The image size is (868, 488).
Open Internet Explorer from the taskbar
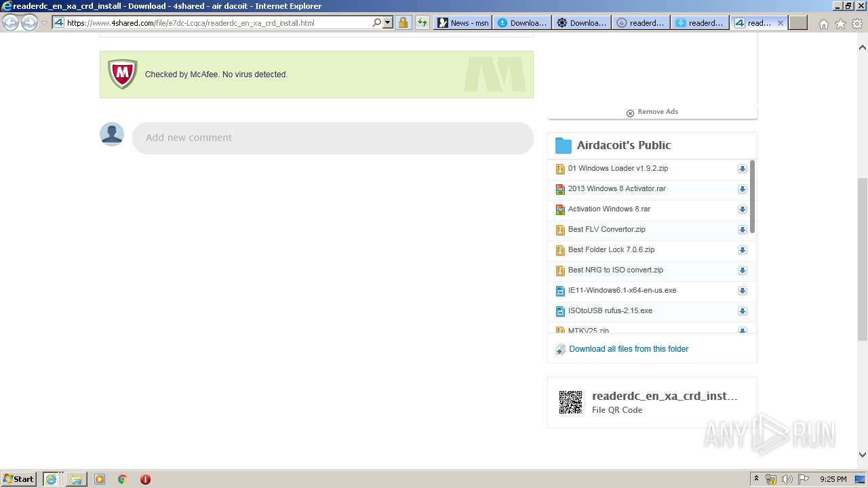[51, 479]
